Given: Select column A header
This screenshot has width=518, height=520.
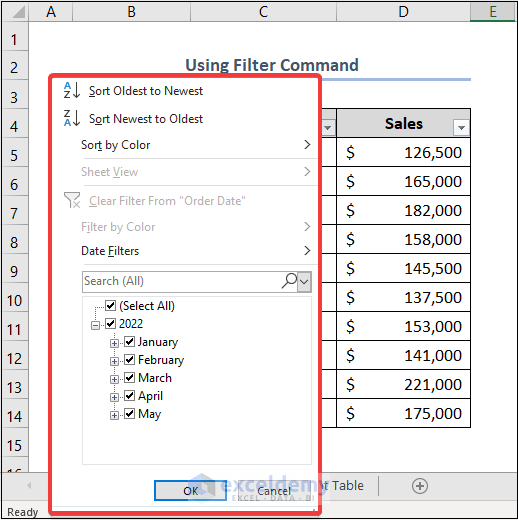Looking at the screenshot, I should coord(51,12).
